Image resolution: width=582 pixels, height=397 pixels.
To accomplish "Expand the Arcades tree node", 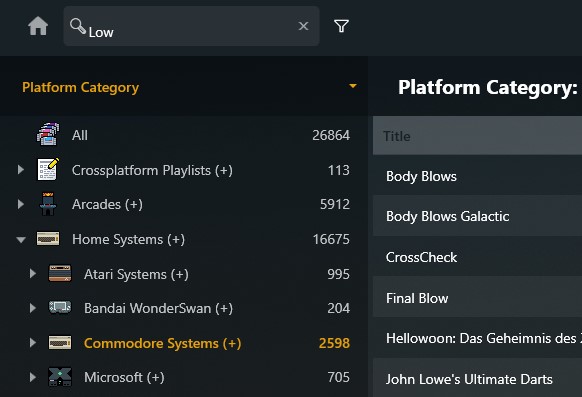I will (x=21, y=204).
